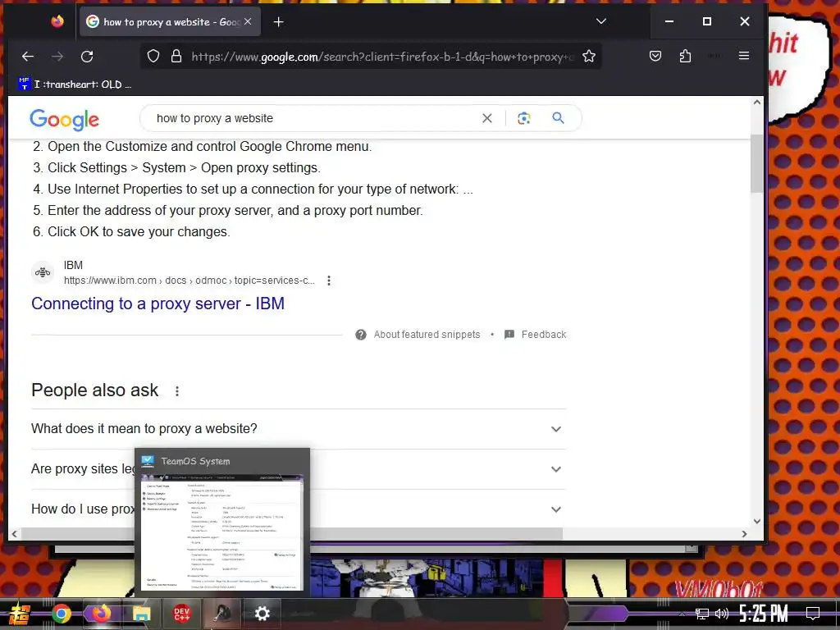Image resolution: width=840 pixels, height=630 pixels.
Task: Expand 'What does it mean to proxy a website?'
Action: pos(299,429)
